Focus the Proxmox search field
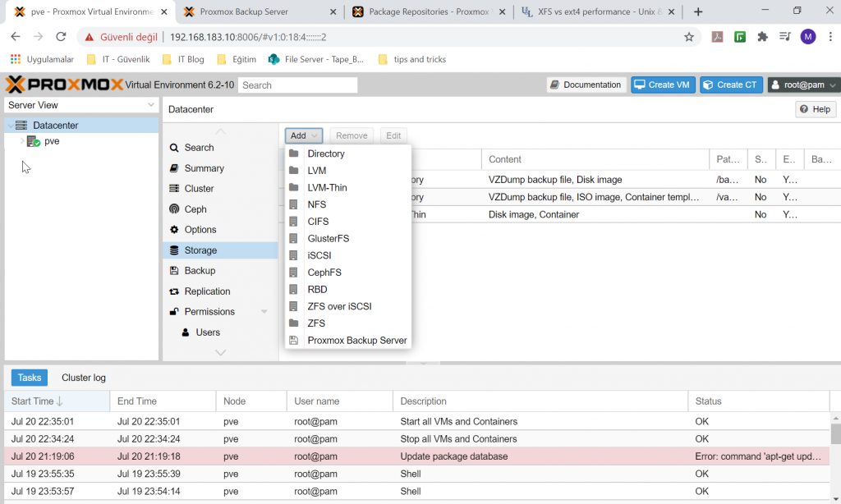The height and width of the screenshot is (504, 841). click(297, 85)
